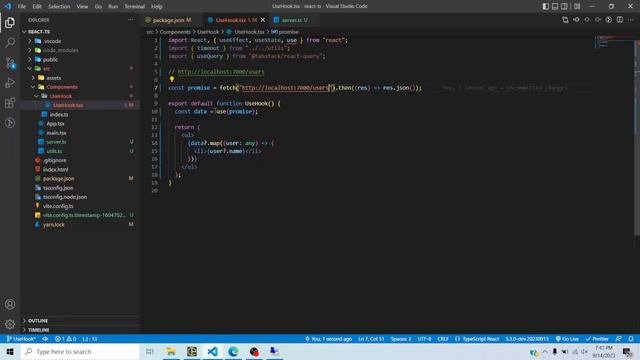Click the Open Changes editor icon
640x360 pixels.
tap(565, 20)
